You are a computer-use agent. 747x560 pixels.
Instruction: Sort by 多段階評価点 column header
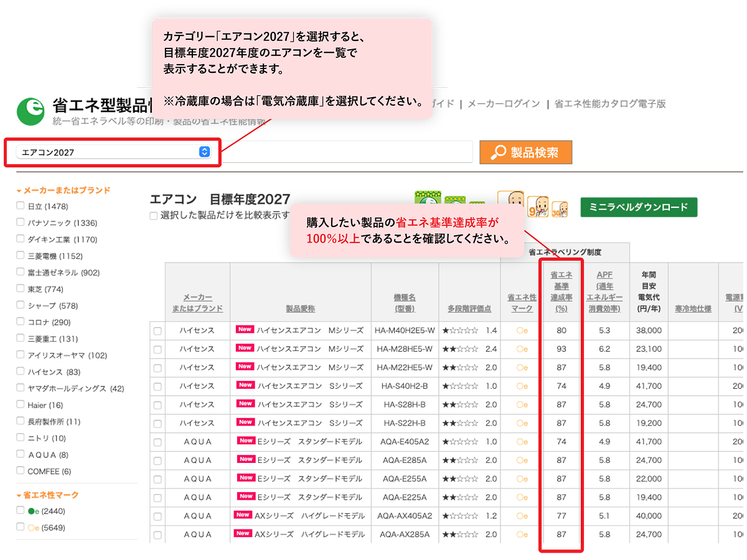(x=469, y=309)
